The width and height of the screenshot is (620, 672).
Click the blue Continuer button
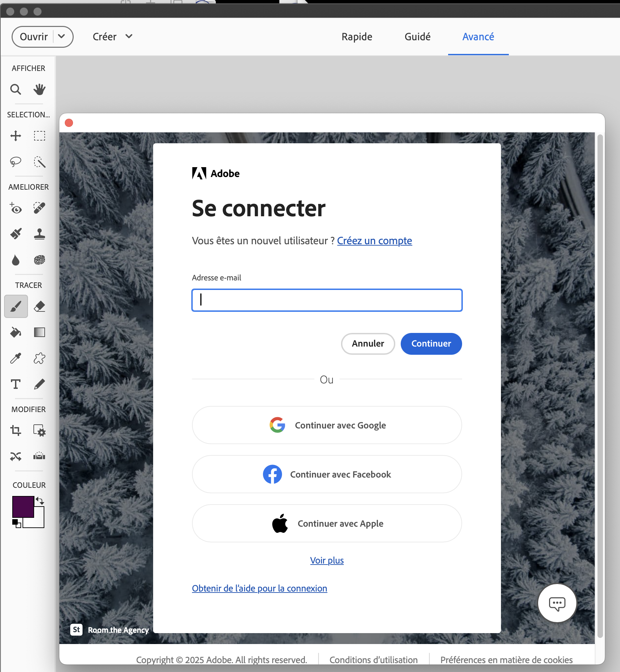431,344
